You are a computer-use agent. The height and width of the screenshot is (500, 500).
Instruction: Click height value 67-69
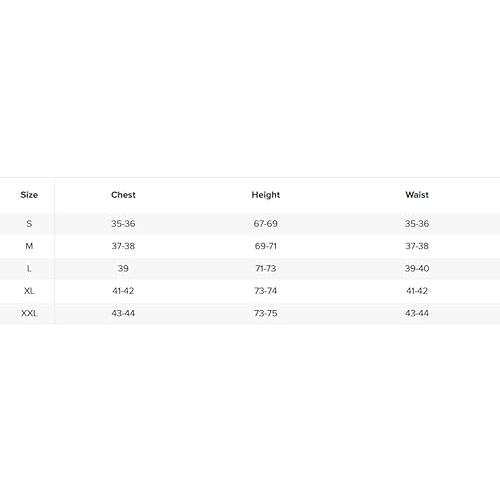266,224
